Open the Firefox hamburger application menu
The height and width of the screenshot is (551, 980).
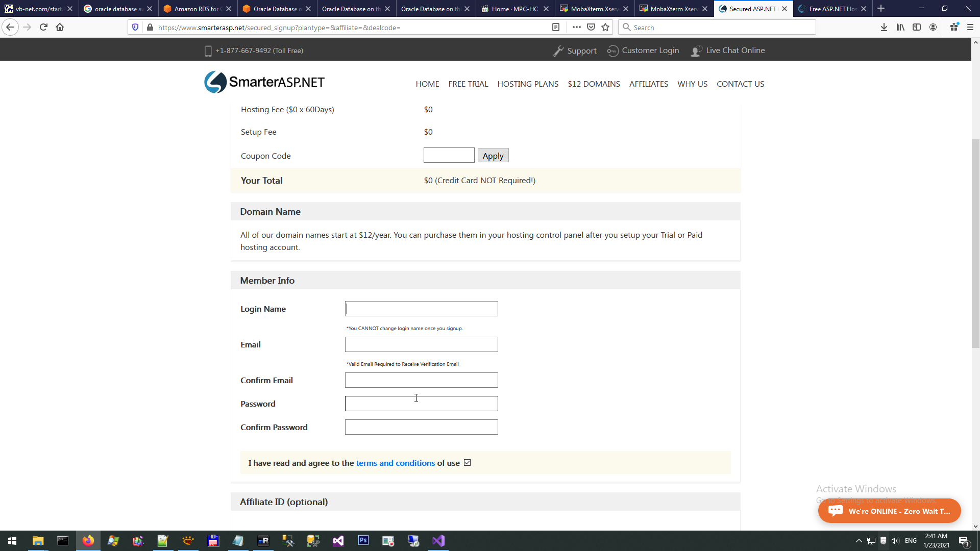(x=970, y=28)
